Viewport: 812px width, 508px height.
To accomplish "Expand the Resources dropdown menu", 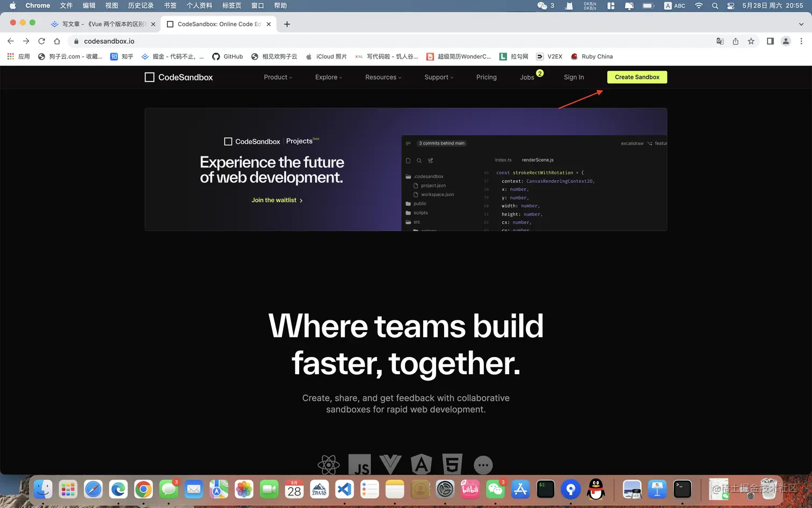I will coord(383,77).
